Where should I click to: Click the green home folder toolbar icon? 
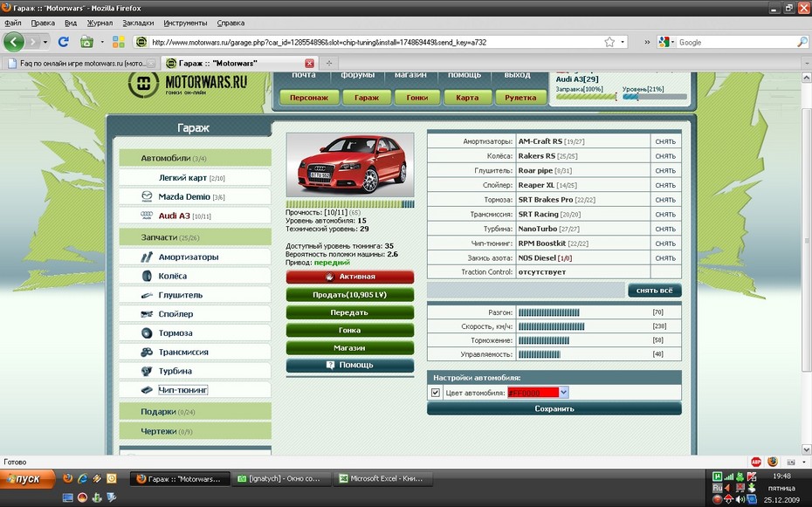tap(86, 42)
